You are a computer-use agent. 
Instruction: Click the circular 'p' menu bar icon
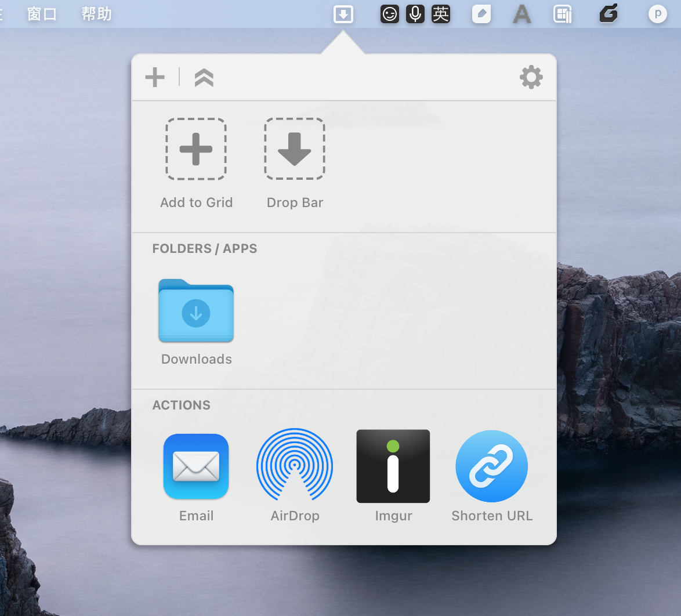pyautogui.click(x=657, y=14)
